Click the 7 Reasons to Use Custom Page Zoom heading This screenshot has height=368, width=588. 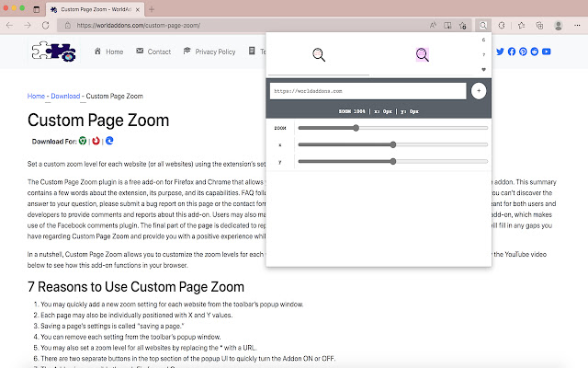point(136,287)
